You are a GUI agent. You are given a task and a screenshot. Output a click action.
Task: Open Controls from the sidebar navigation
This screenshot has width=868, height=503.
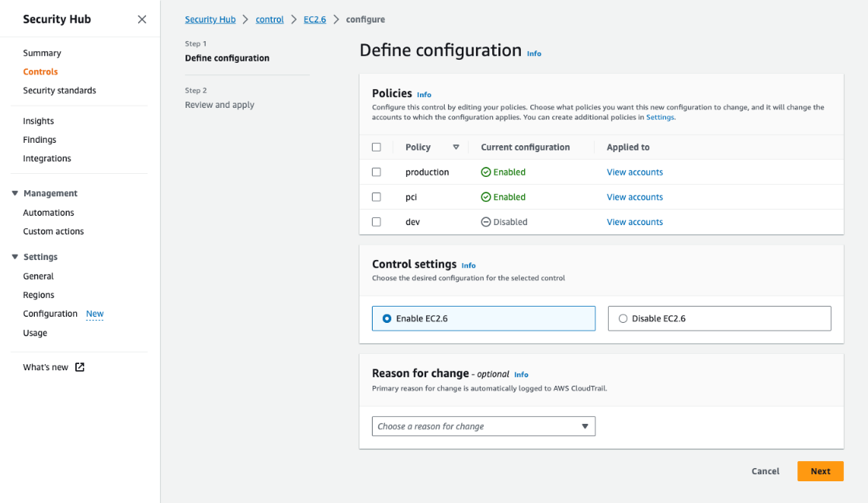(x=41, y=71)
